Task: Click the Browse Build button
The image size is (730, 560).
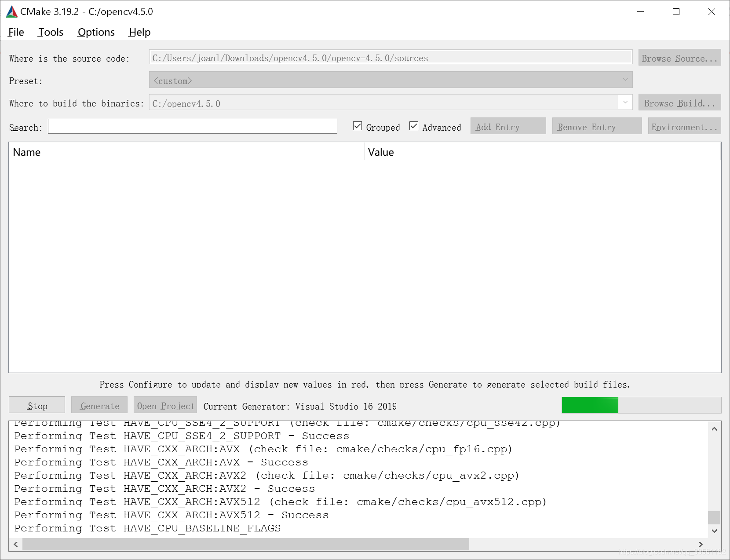Action: [679, 102]
